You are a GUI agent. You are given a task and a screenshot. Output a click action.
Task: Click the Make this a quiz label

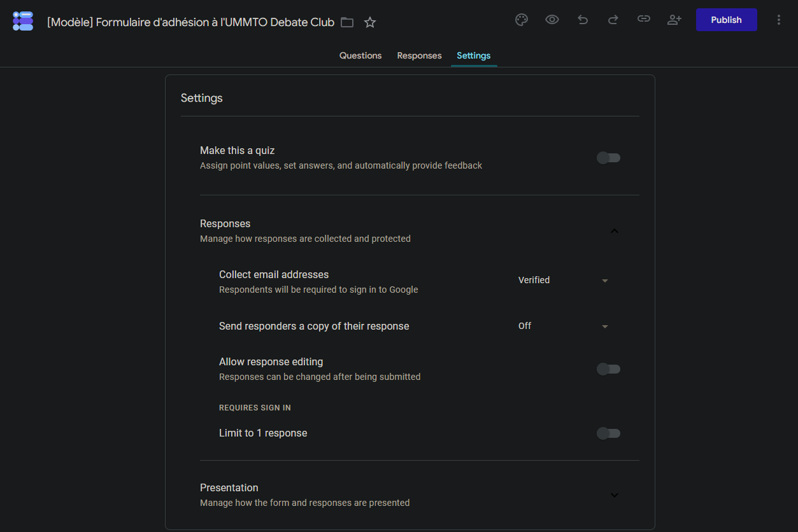(238, 151)
